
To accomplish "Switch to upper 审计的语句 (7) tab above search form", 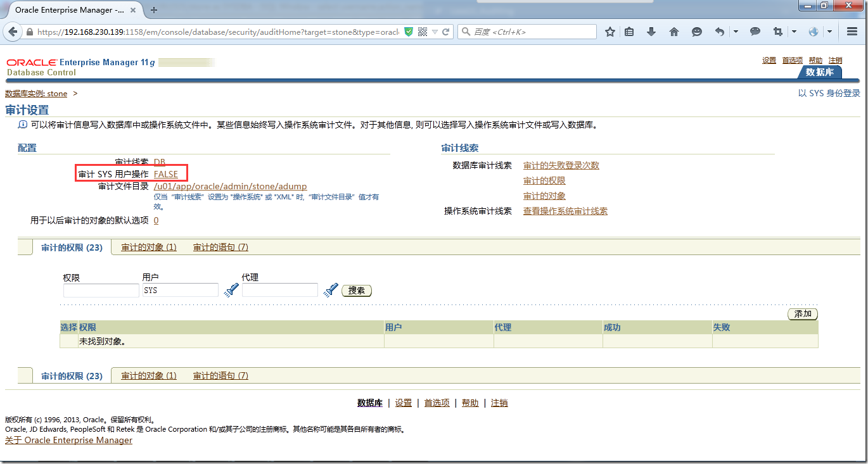I will [x=220, y=248].
